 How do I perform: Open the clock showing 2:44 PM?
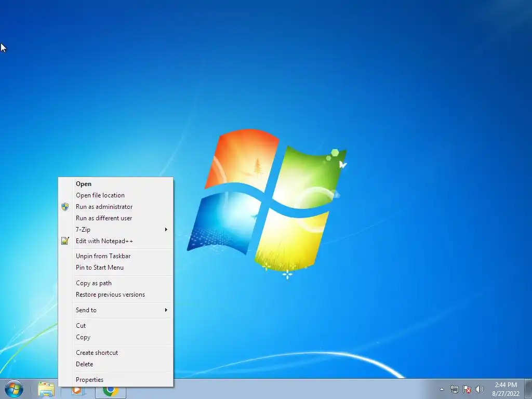click(x=506, y=389)
